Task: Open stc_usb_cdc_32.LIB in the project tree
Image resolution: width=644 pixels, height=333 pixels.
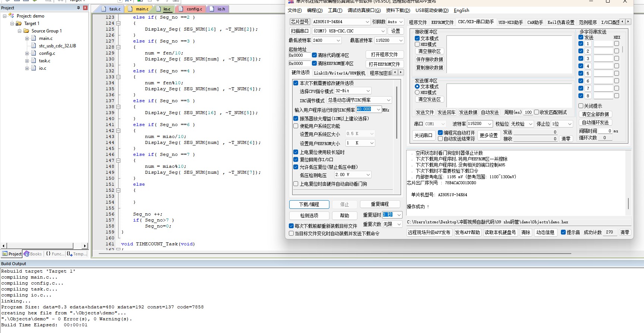Action: 57,46
